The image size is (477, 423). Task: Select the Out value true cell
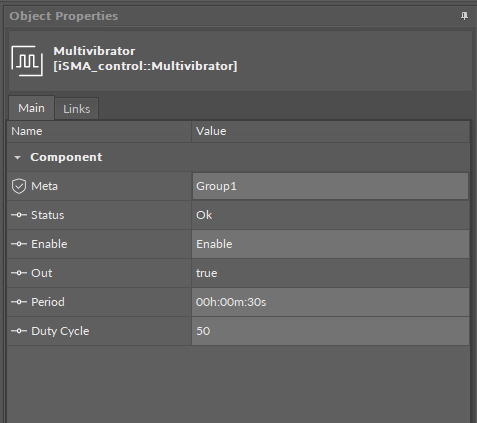tap(330, 273)
